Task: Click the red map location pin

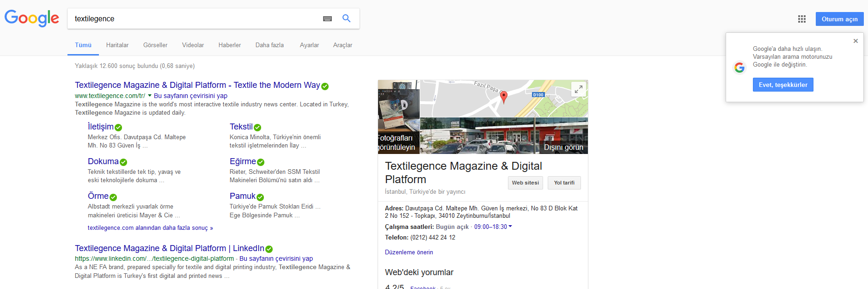Action: [x=504, y=96]
